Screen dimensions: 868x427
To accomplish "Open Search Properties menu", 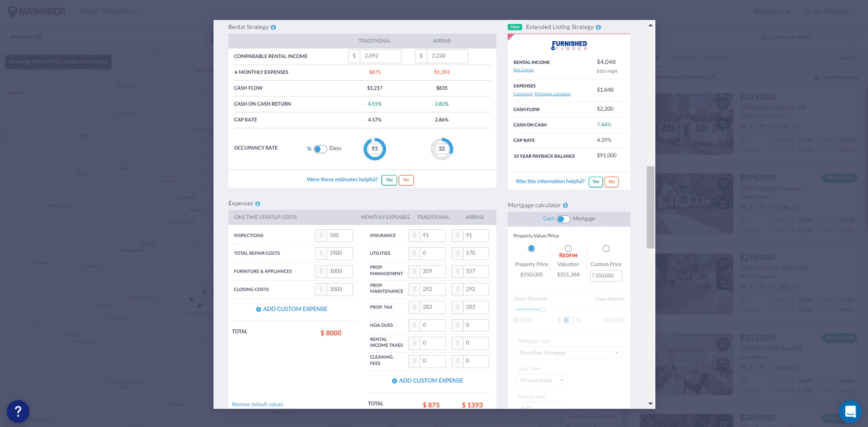I will [x=109, y=11].
